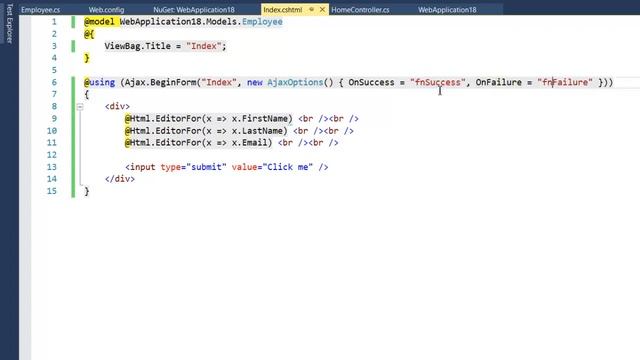
Task: Click the "Index" string in ViewBag.Title line
Action: [204, 46]
